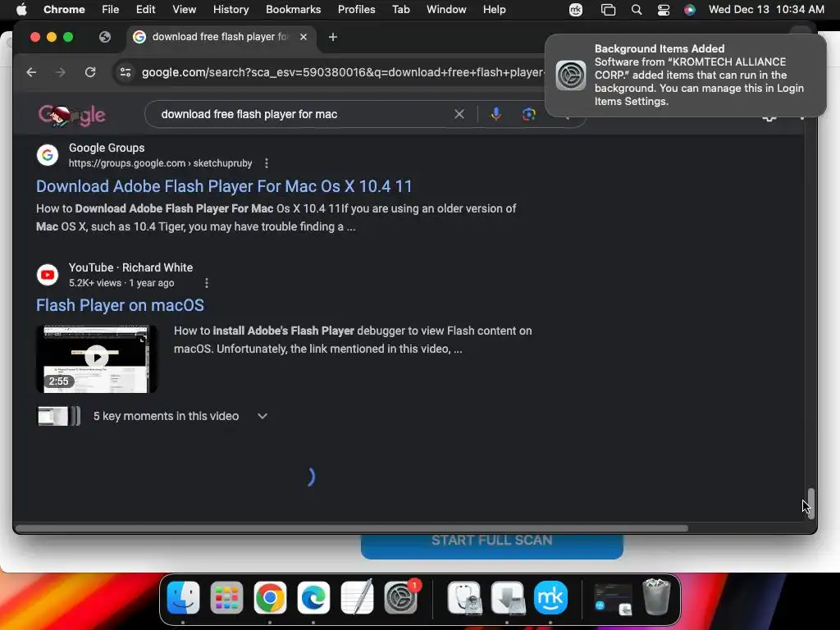Open more options for Google Groups result
840x630 pixels.
click(267, 163)
